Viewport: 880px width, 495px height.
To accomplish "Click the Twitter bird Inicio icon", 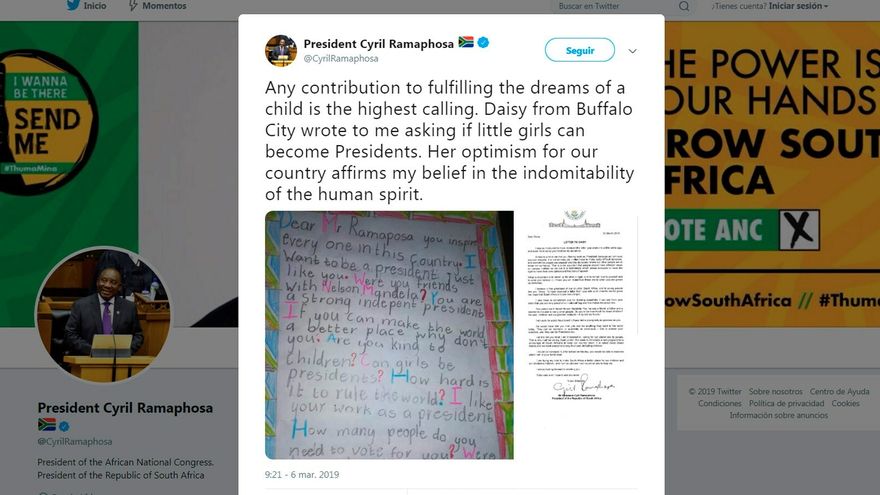I will click(73, 6).
